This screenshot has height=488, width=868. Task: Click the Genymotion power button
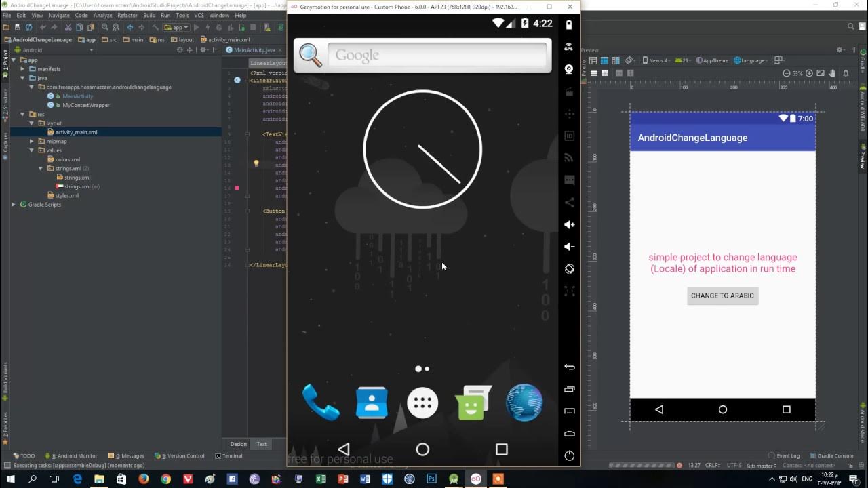tap(569, 455)
